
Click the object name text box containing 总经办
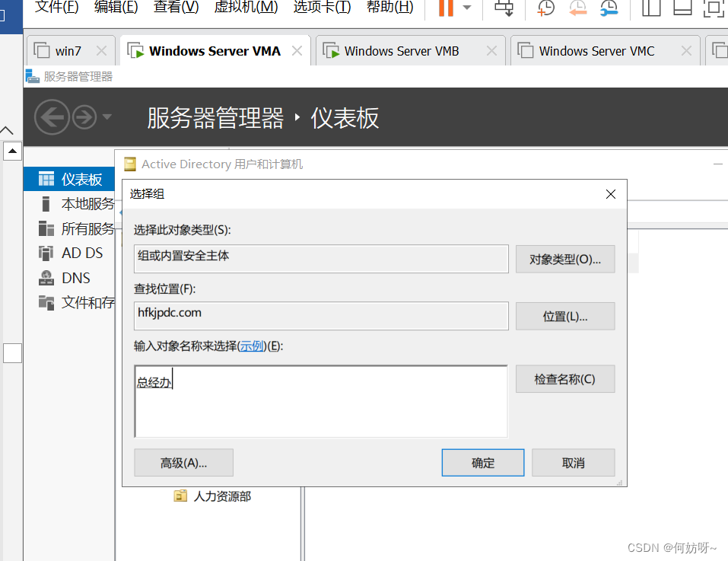click(320, 401)
